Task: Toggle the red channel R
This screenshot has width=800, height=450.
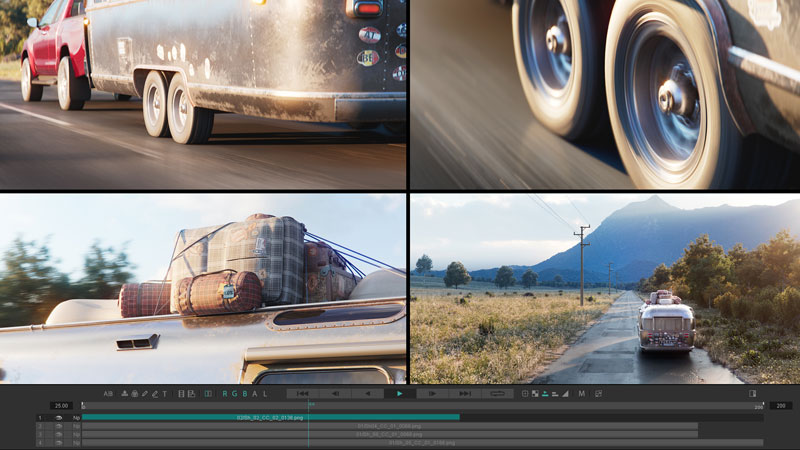Action: (225, 394)
